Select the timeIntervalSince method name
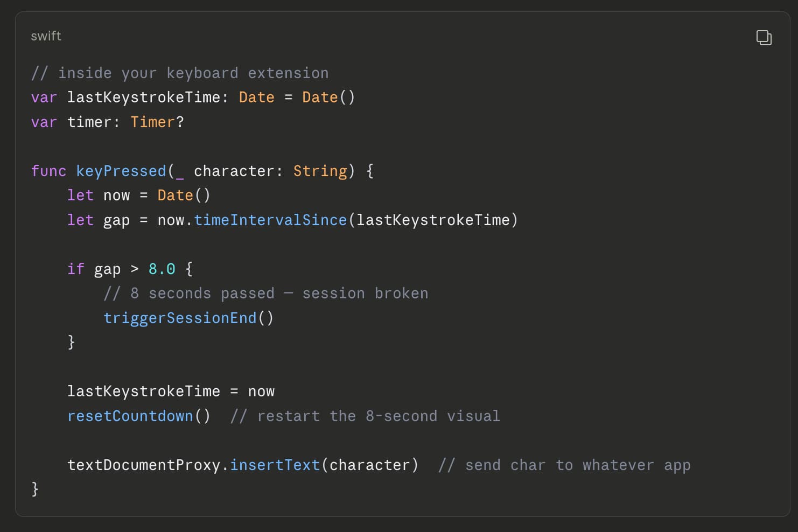This screenshot has height=532, width=798. point(270,220)
